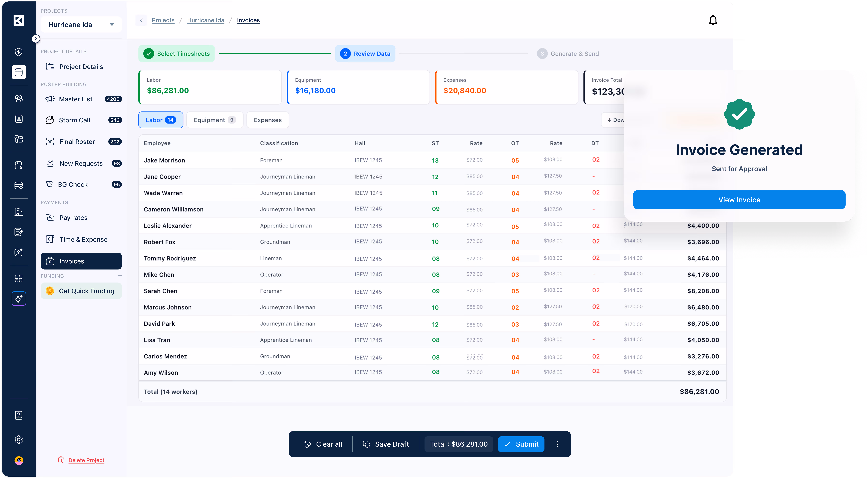This screenshot has width=868, height=479.
Task: Collapse the Roster Building section
Action: coord(120,84)
